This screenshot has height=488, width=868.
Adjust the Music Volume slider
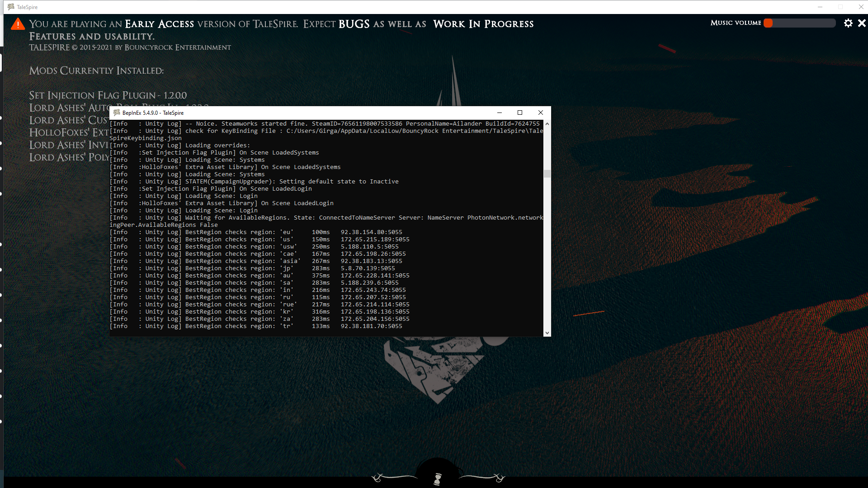[800, 23]
